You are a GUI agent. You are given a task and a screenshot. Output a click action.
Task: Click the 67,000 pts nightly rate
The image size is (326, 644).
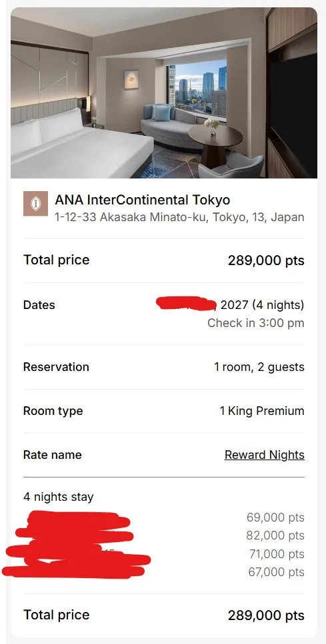click(x=276, y=572)
